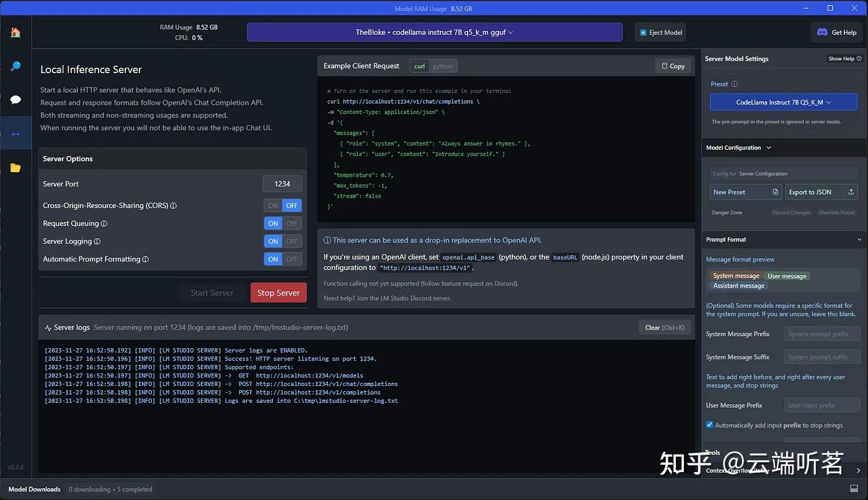This screenshot has height=500, width=868.
Task: Click the panel icon at bottom right corner
Action: coord(854,488)
